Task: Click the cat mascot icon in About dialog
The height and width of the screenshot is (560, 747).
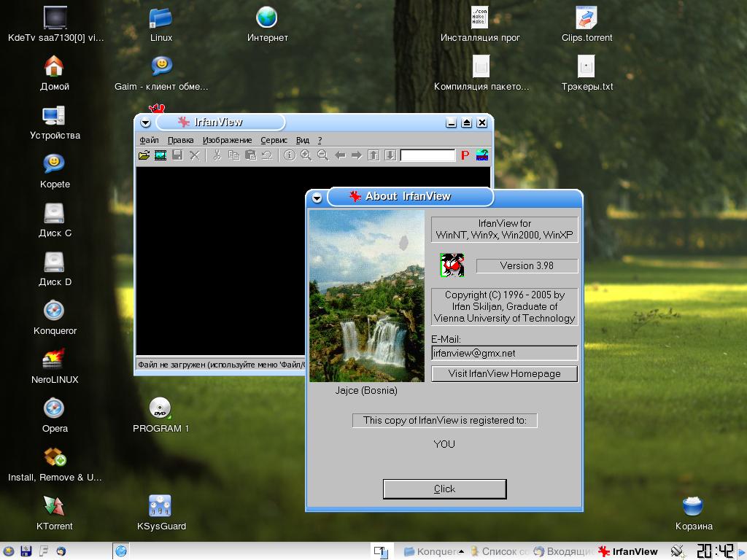Action: tap(452, 265)
